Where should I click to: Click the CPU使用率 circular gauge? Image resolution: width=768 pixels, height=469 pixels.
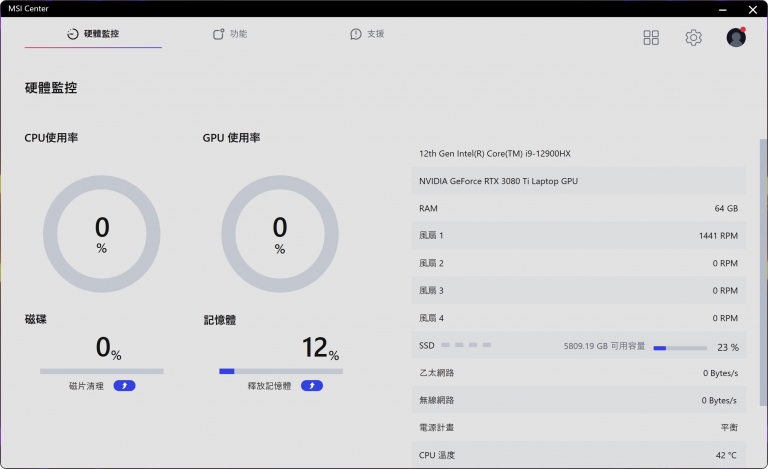click(102, 234)
